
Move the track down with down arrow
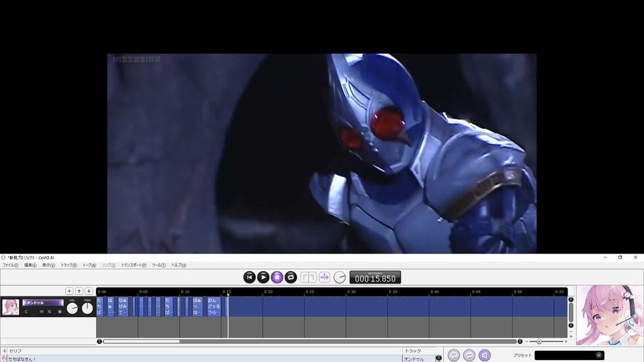pyautogui.click(x=89, y=291)
